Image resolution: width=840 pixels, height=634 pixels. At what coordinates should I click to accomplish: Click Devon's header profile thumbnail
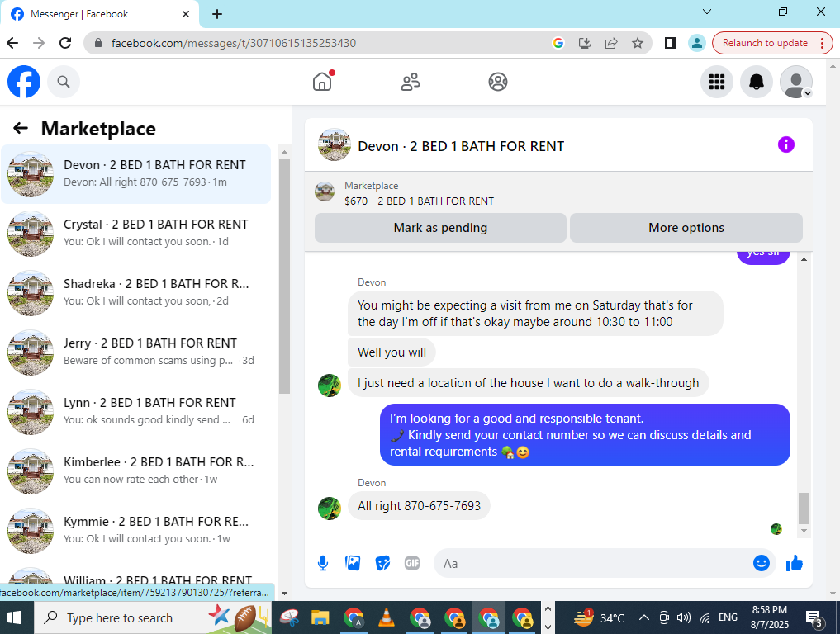click(335, 144)
